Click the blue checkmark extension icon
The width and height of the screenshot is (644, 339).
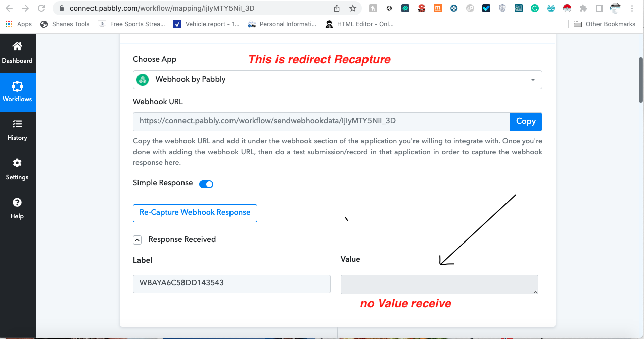coord(486,8)
